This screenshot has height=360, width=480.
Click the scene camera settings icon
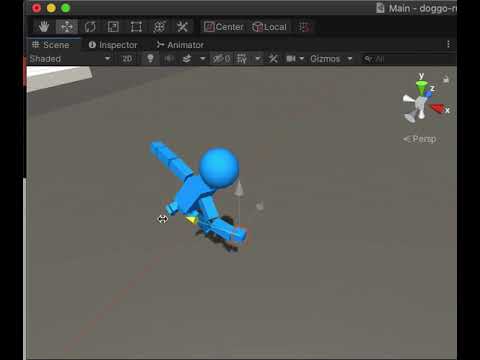click(291, 59)
